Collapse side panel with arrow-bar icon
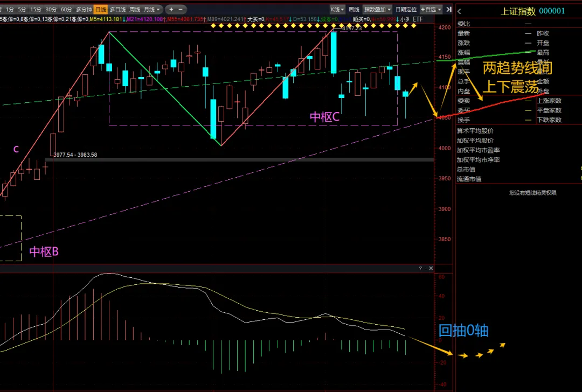The width and height of the screenshot is (582, 392). pyautogui.click(x=449, y=9)
